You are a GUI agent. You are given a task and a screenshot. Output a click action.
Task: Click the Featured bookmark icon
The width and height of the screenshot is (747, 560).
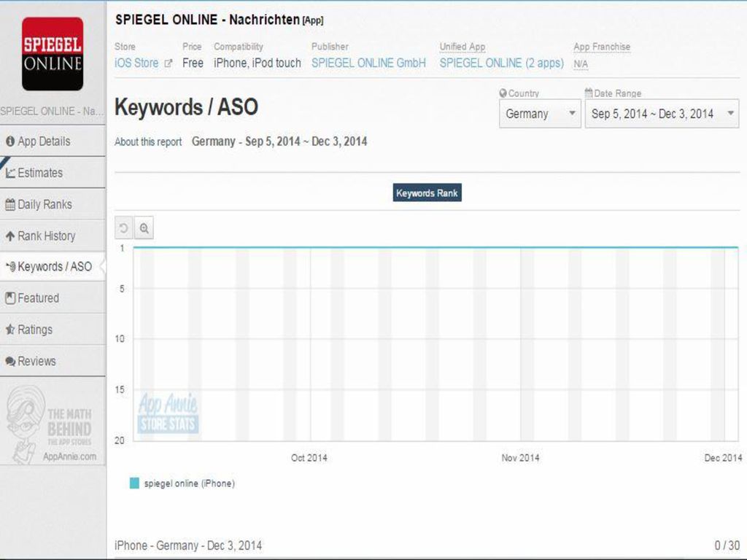coord(10,298)
